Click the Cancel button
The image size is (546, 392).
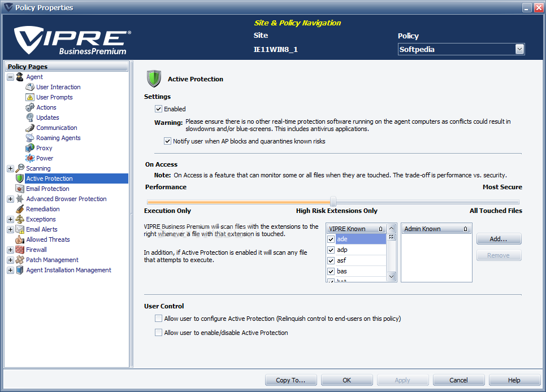click(458, 380)
